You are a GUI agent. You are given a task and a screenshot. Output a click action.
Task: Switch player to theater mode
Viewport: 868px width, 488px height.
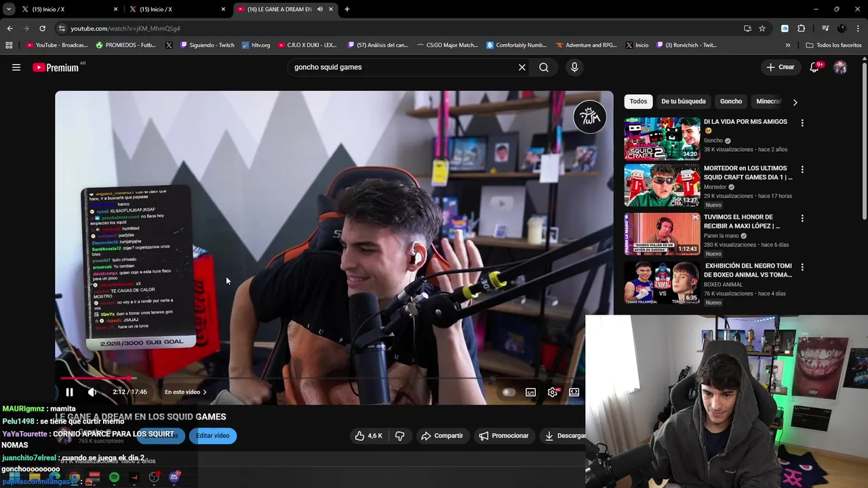tap(574, 392)
